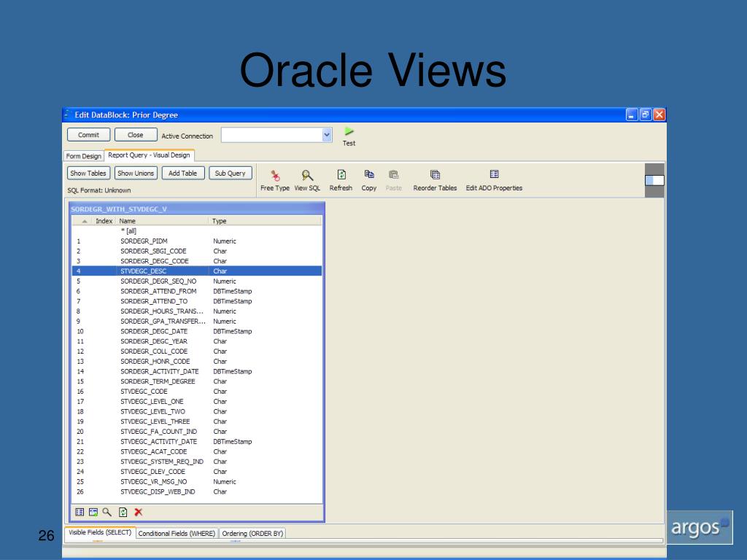Click the Type column header

click(265, 221)
